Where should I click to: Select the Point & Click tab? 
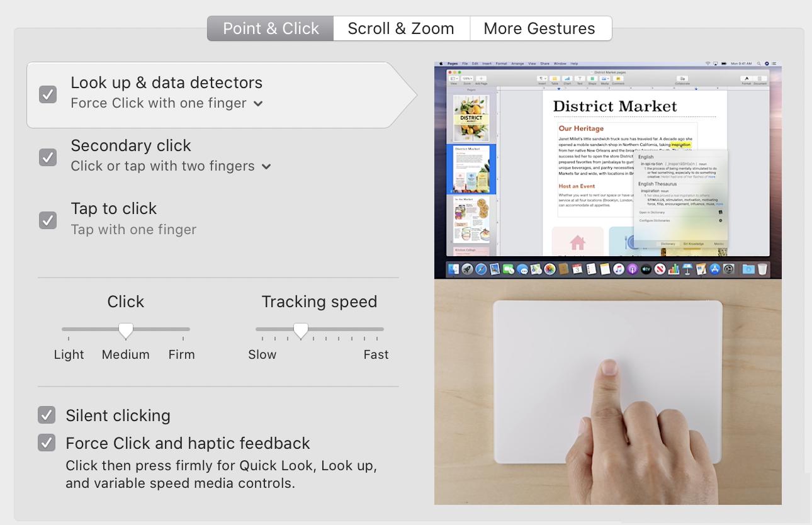(x=271, y=28)
